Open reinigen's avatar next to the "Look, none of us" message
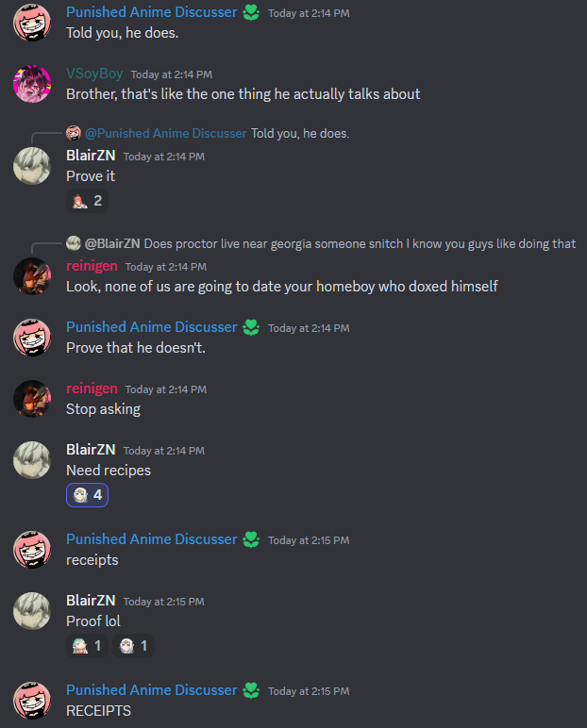The width and height of the screenshot is (587, 728). coord(32,276)
